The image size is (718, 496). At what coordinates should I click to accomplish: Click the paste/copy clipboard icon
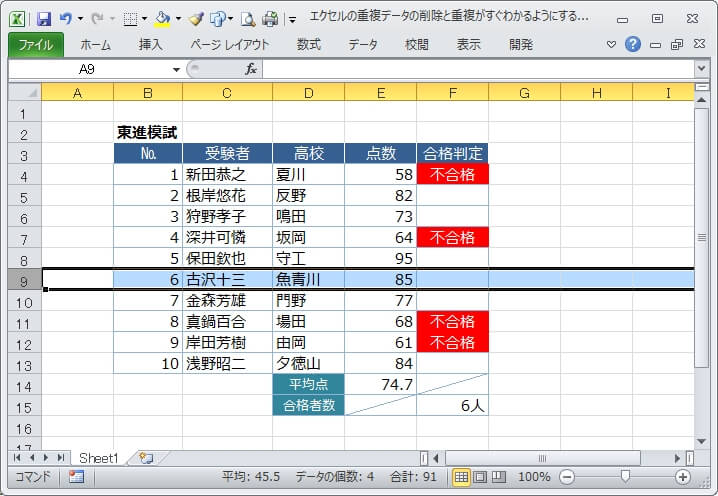click(x=218, y=19)
